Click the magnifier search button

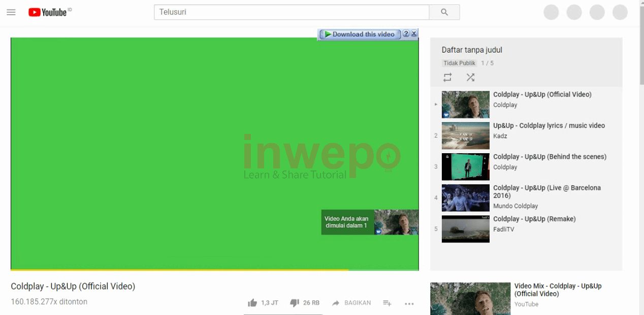pyautogui.click(x=444, y=12)
